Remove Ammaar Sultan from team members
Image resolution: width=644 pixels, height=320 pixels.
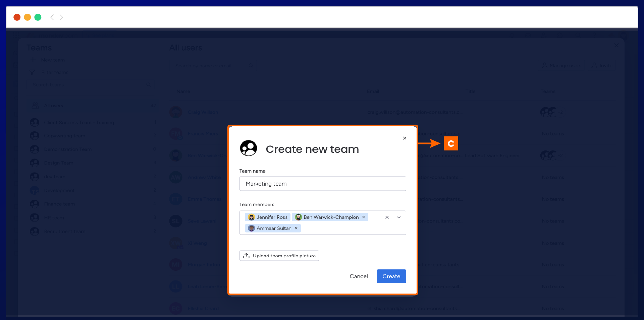296,228
